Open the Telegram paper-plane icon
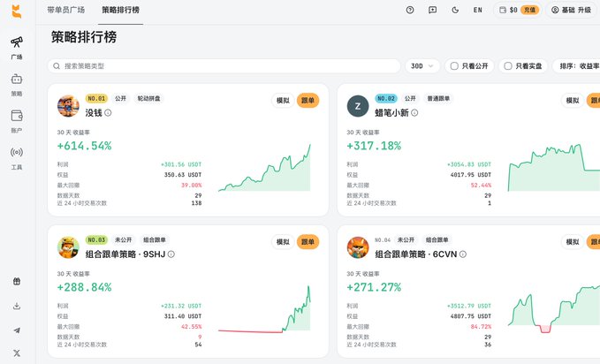This screenshot has width=600, height=364. coord(17,330)
